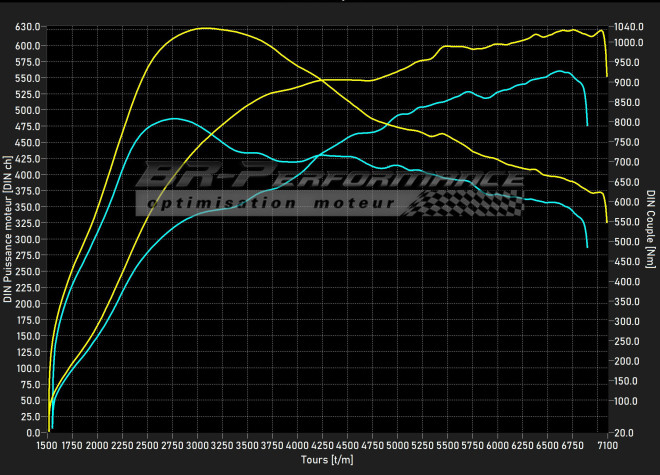This screenshot has height=475, width=660.
Task: Click the cyan power curve's highest point
Action: [562, 71]
